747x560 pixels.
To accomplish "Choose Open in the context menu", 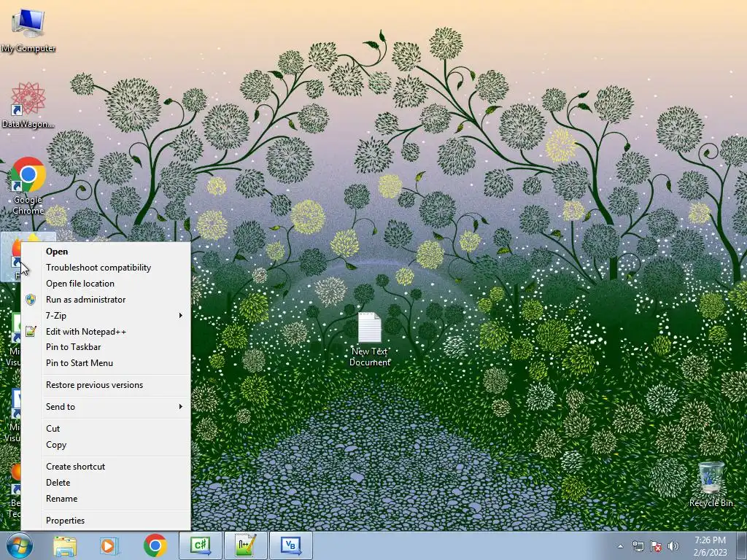I will [x=106, y=252].
